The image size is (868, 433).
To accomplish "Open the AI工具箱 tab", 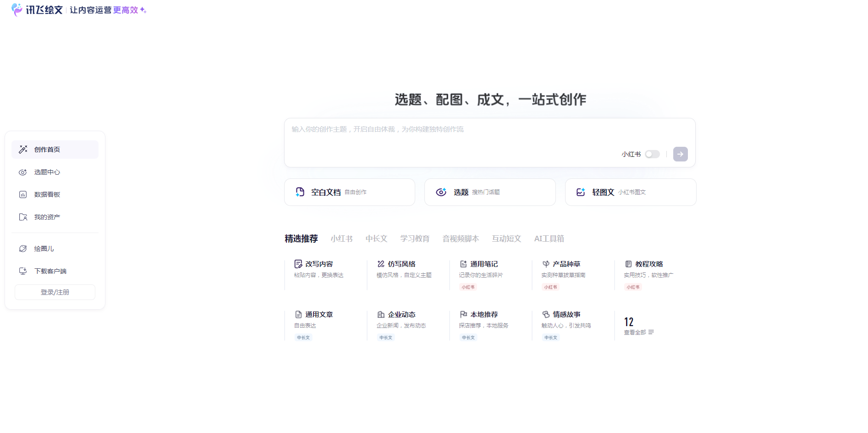I will point(549,239).
